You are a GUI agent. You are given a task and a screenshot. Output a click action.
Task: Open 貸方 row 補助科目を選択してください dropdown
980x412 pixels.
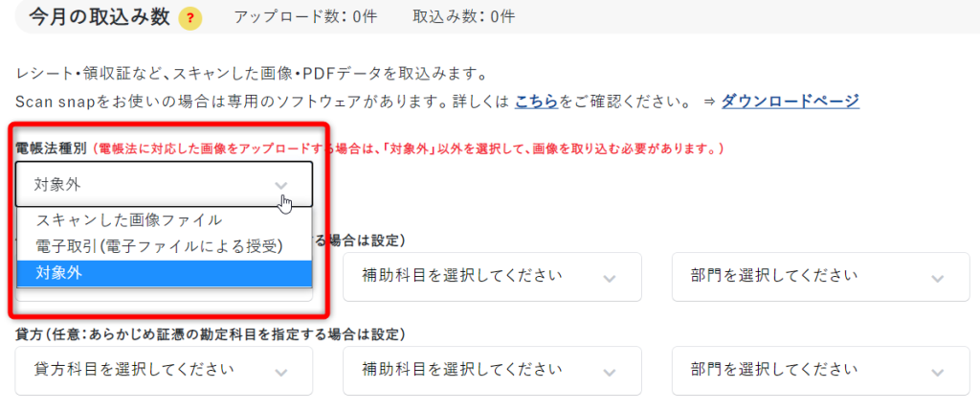click(x=493, y=371)
